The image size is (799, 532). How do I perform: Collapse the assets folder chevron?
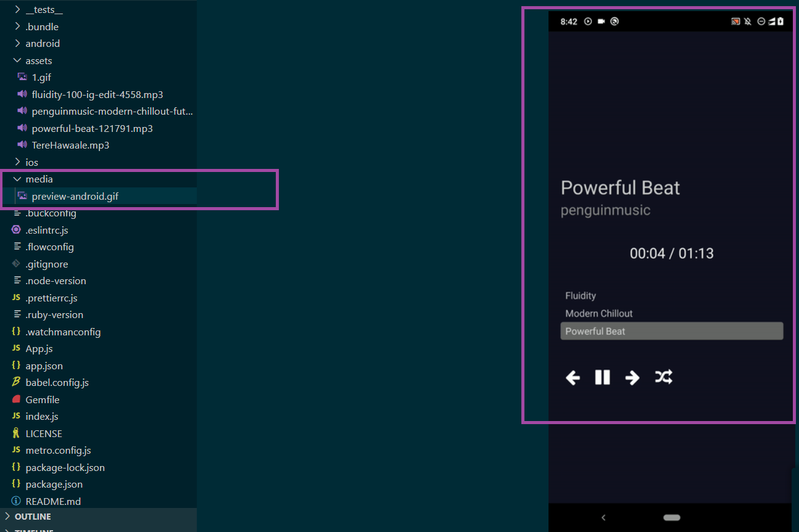point(17,60)
